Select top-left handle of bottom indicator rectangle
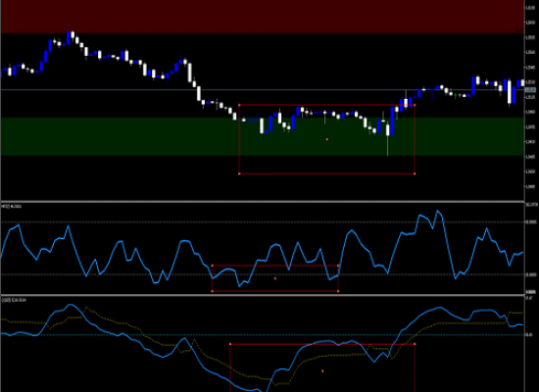Image resolution: width=539 pixels, height=392 pixels. click(x=230, y=344)
